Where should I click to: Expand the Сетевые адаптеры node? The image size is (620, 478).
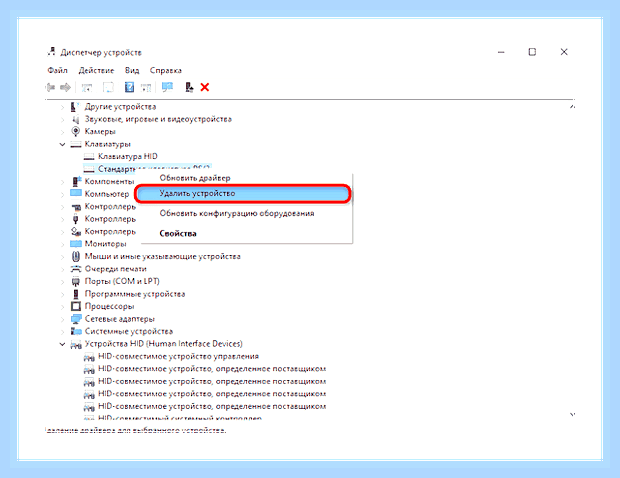point(62,319)
